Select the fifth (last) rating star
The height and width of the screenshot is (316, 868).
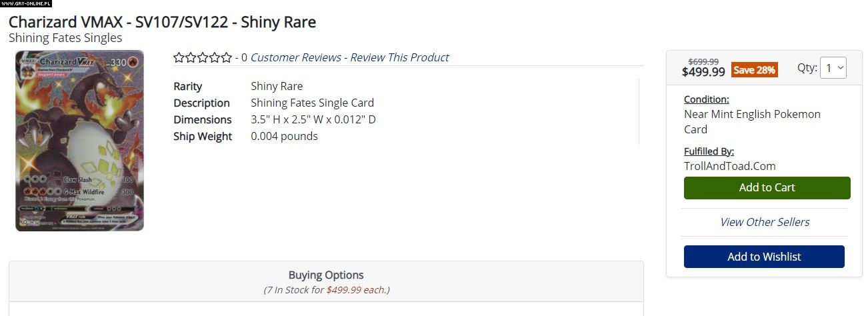(227, 58)
